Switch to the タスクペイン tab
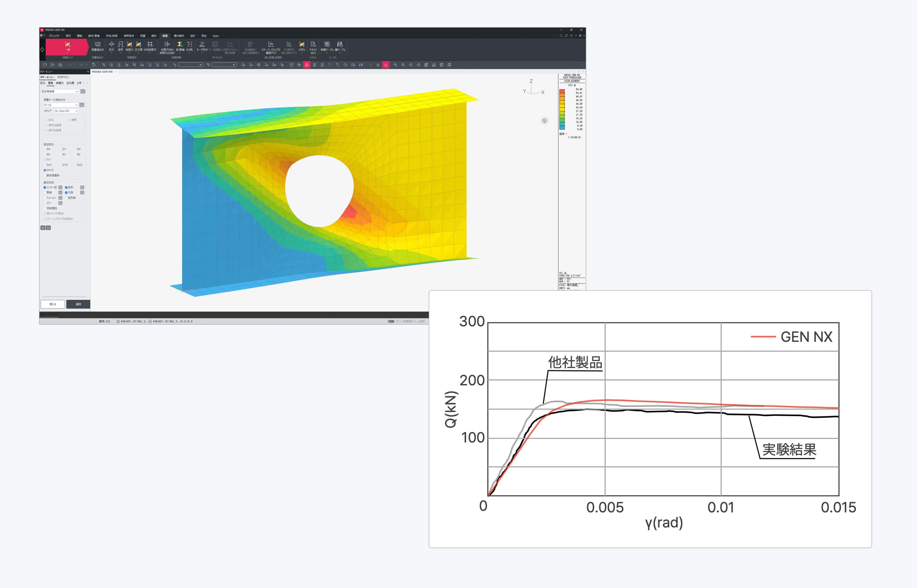Image resolution: width=917 pixels, height=588 pixels. pyautogui.click(x=63, y=77)
